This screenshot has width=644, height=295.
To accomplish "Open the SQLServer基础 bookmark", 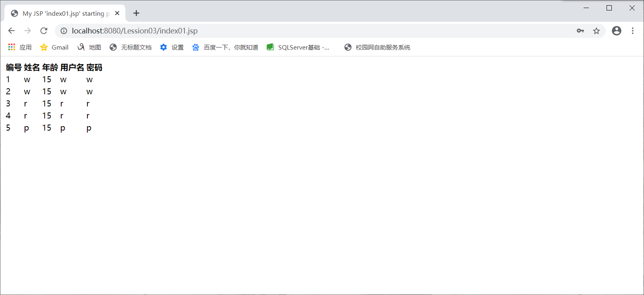I will [298, 47].
